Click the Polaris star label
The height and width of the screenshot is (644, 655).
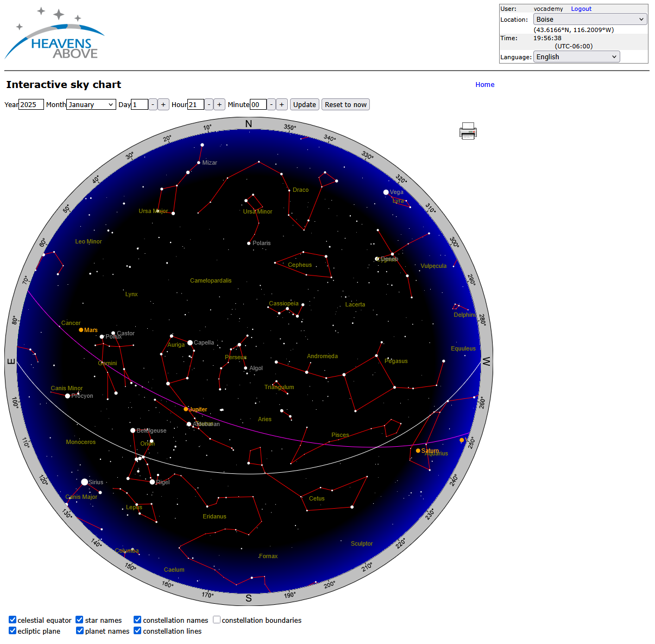(x=261, y=243)
